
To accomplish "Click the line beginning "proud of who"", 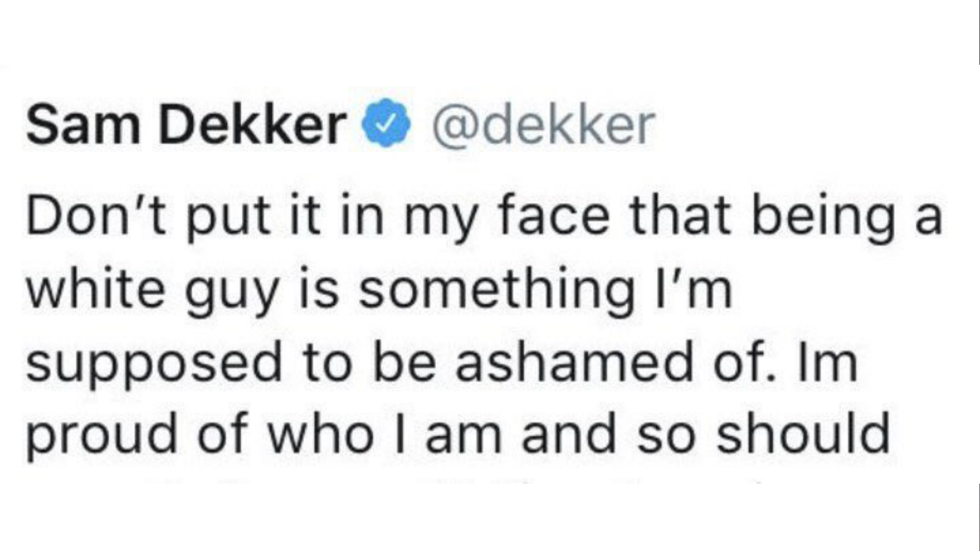I will [x=458, y=434].
